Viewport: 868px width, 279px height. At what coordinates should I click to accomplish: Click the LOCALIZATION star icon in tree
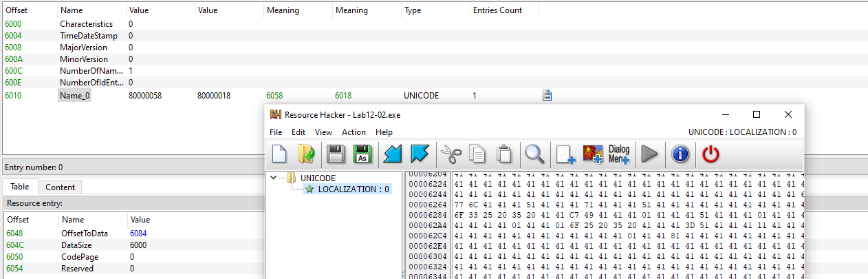click(310, 189)
